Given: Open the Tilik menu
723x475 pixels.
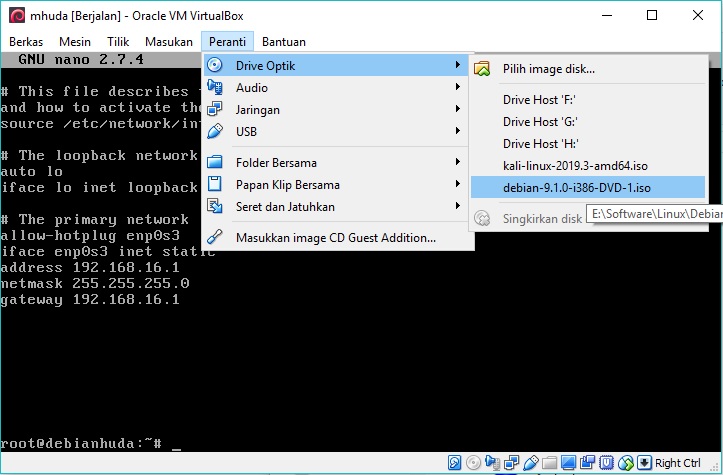Looking at the screenshot, I should 118,42.
